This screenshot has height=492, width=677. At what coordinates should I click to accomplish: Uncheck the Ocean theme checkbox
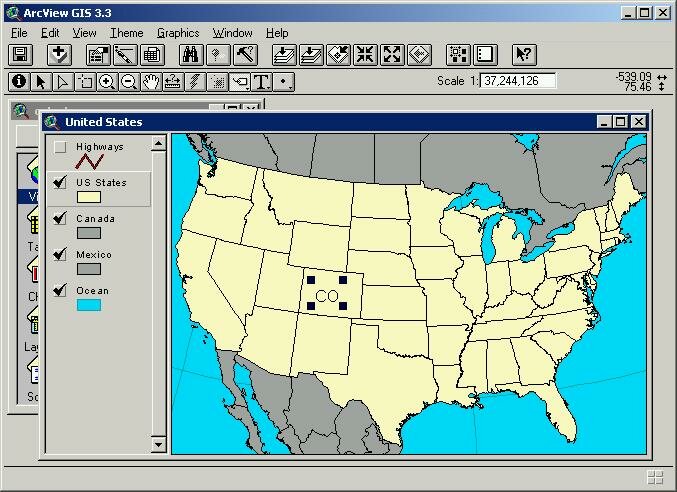(x=60, y=290)
